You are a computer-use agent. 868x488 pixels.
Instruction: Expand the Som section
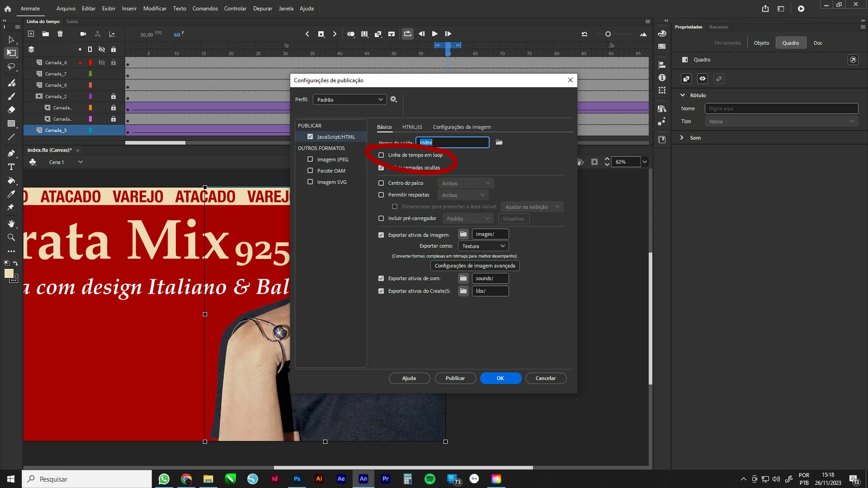[x=682, y=138]
